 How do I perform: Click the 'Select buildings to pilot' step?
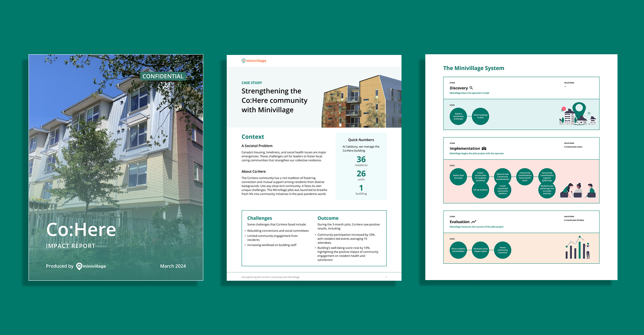point(480,116)
